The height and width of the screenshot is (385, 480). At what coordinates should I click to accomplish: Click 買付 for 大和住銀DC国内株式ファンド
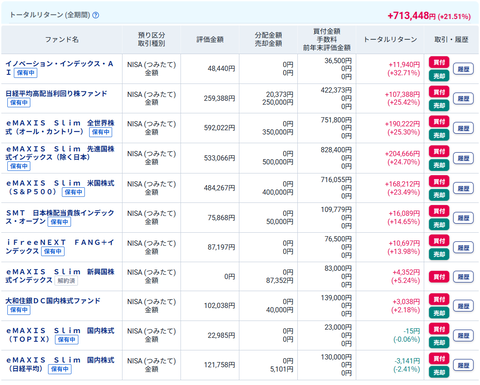click(x=439, y=299)
